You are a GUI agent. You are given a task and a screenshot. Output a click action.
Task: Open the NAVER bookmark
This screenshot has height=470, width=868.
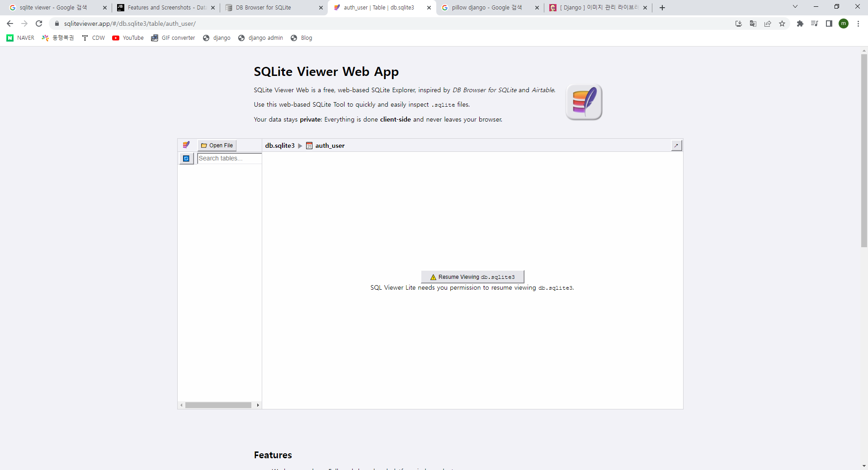tap(20, 38)
